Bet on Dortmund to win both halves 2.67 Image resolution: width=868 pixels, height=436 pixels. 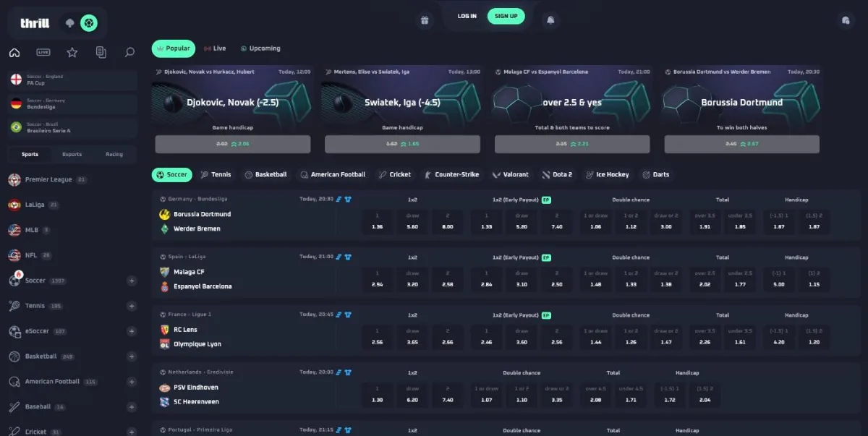(742, 144)
